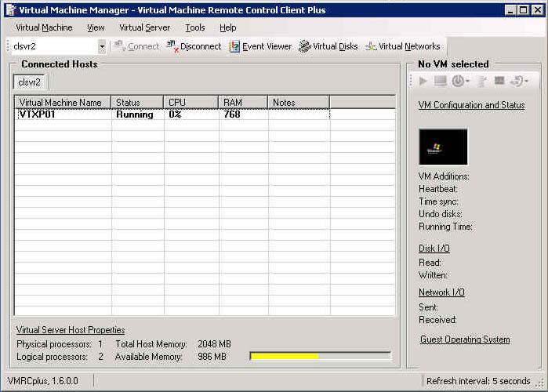Click Refresh interval: 5 seconds status

click(478, 381)
